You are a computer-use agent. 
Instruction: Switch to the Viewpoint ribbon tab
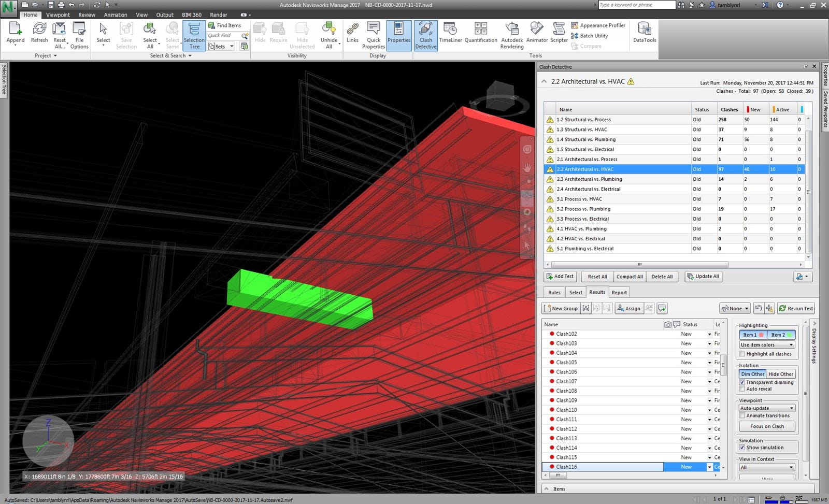pyautogui.click(x=58, y=15)
